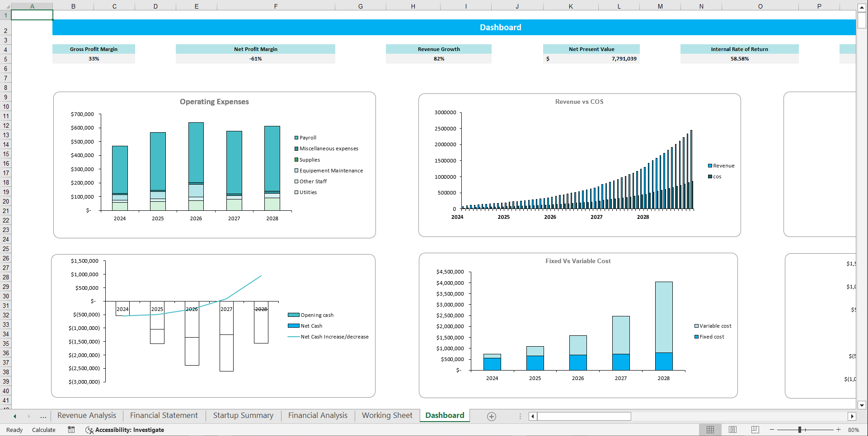Switch to Normal view in status bar

point(710,430)
